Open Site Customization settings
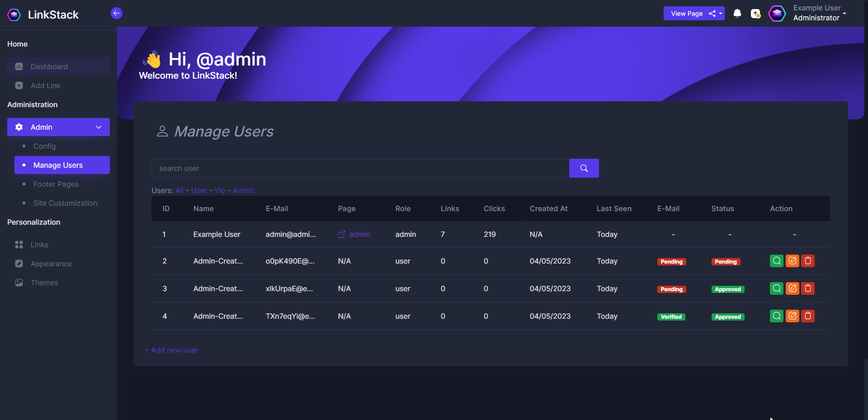Viewport: 868px width, 420px height. (66, 203)
